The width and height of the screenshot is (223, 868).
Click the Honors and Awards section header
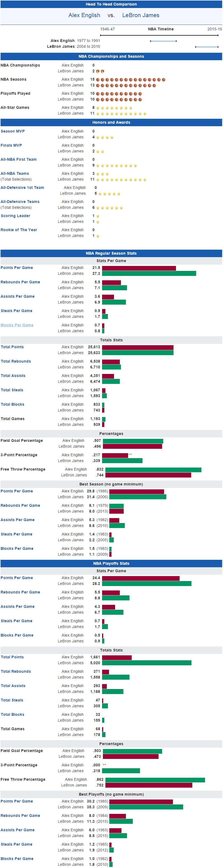pos(111,123)
